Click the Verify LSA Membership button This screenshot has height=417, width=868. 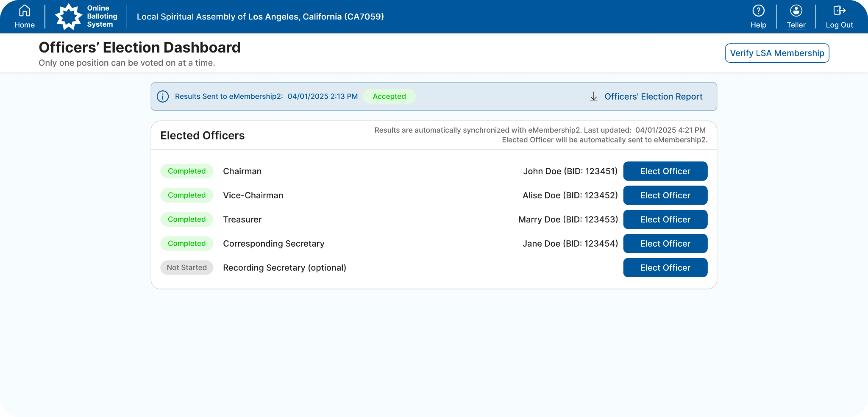point(777,53)
